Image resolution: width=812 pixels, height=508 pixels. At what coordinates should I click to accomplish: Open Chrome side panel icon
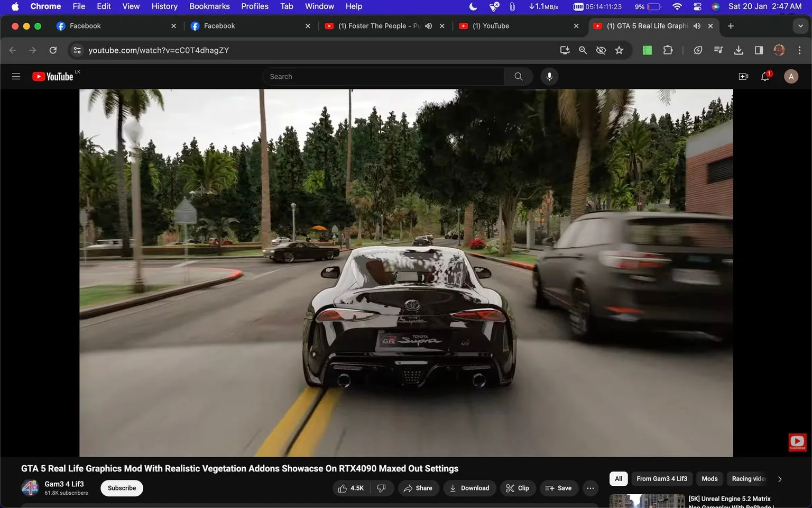(759, 50)
